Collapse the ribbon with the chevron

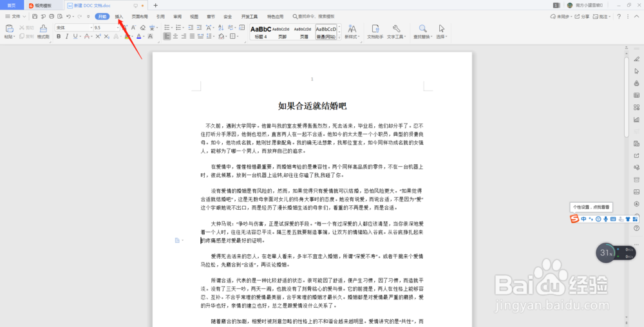(x=638, y=16)
